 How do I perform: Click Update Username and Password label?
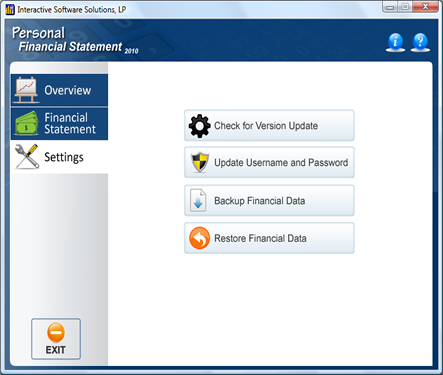coord(281,162)
